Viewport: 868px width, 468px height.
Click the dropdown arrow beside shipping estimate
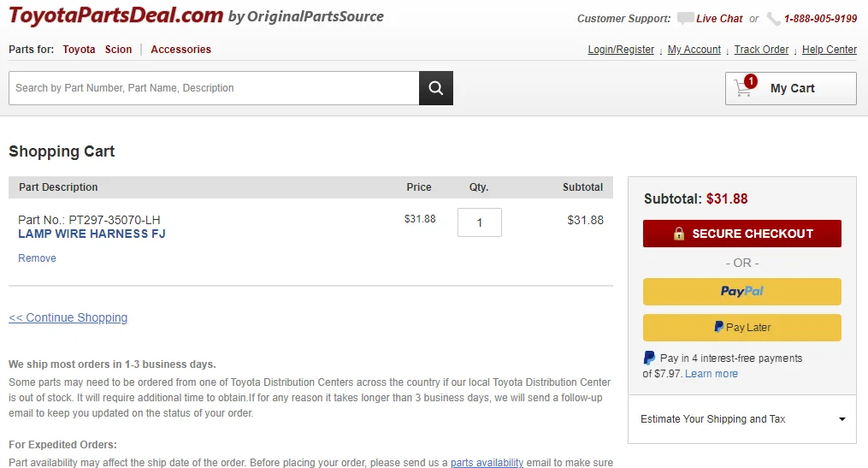(842, 419)
